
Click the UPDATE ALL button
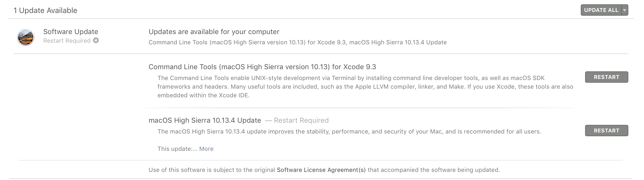point(601,10)
